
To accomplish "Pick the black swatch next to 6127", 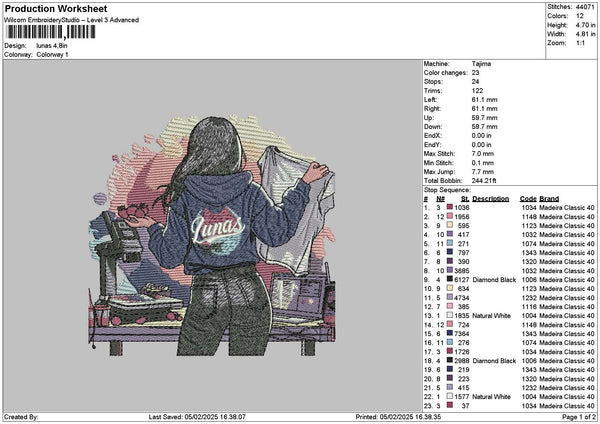I will click(x=450, y=280).
